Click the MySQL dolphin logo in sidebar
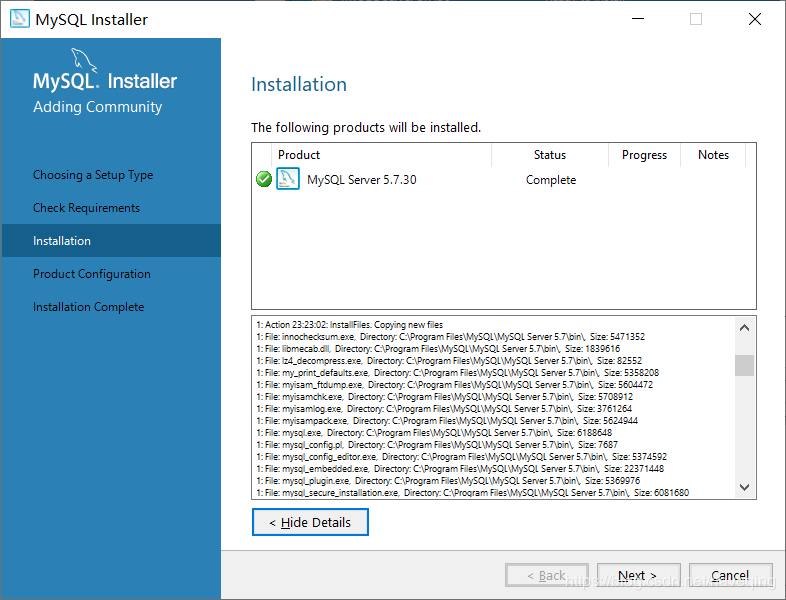Screen dimensions: 786x600 [84, 60]
